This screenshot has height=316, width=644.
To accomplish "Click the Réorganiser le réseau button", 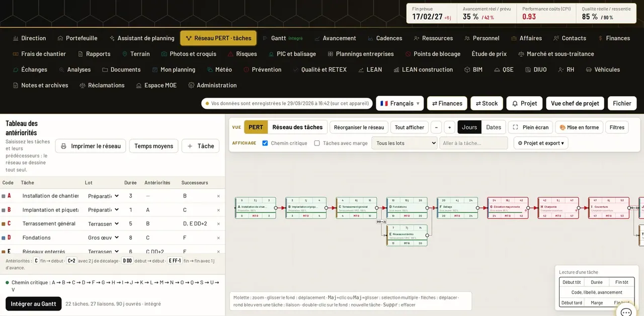I will pyautogui.click(x=359, y=127).
